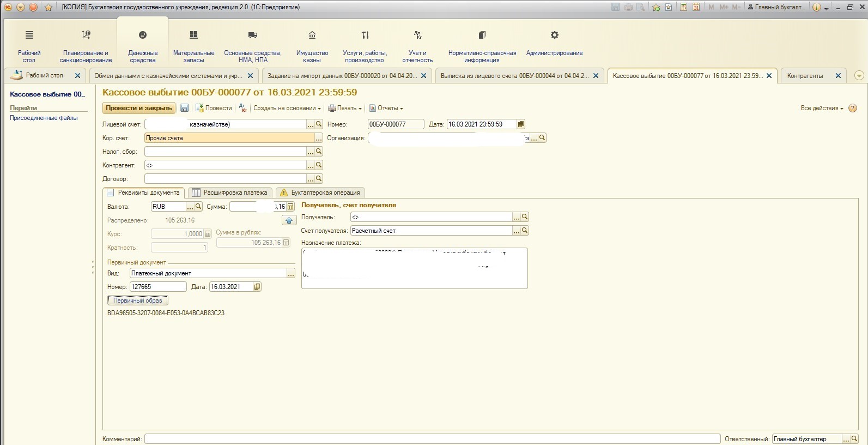
Task: Open calendar picker for document Дата field
Action: click(x=521, y=124)
